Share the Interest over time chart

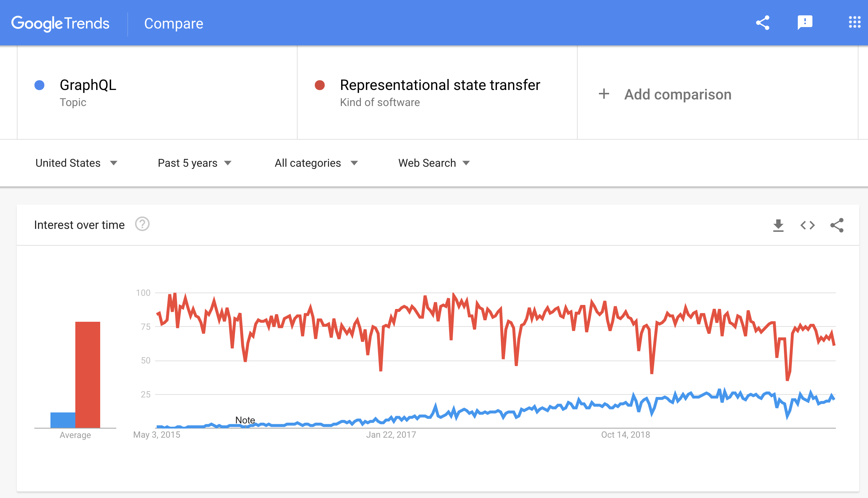pyautogui.click(x=837, y=225)
